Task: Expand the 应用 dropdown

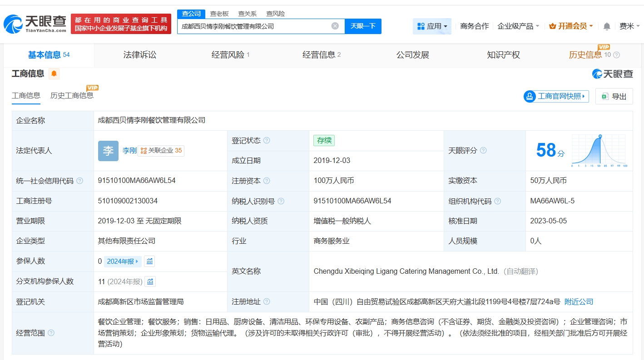Action: (x=432, y=26)
